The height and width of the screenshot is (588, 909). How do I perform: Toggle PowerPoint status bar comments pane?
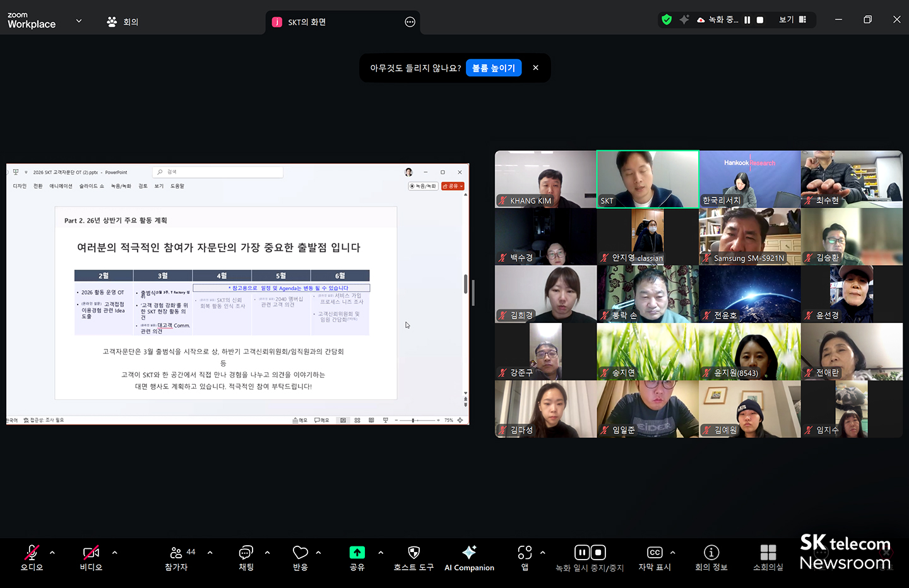[322, 420]
